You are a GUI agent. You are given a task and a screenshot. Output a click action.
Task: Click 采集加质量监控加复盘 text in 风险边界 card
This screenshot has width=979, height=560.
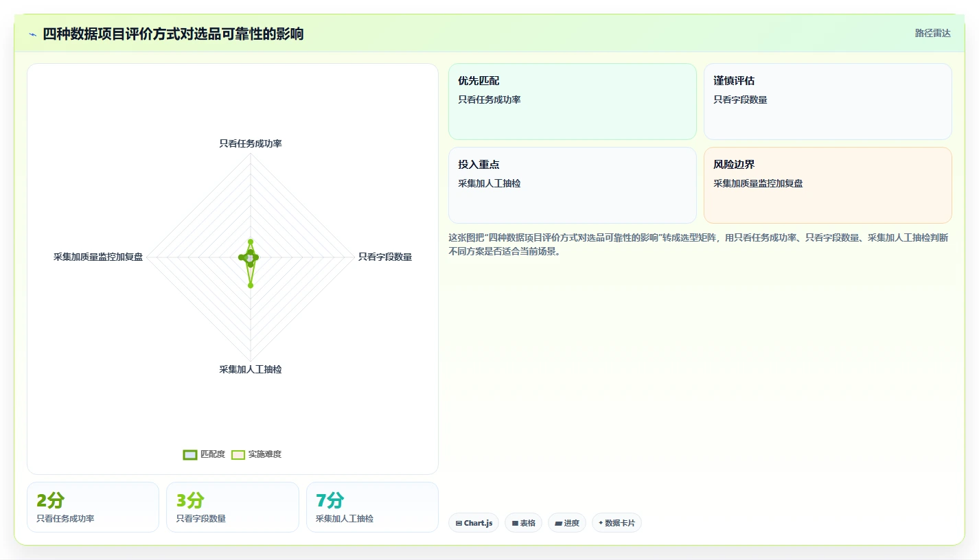758,183
